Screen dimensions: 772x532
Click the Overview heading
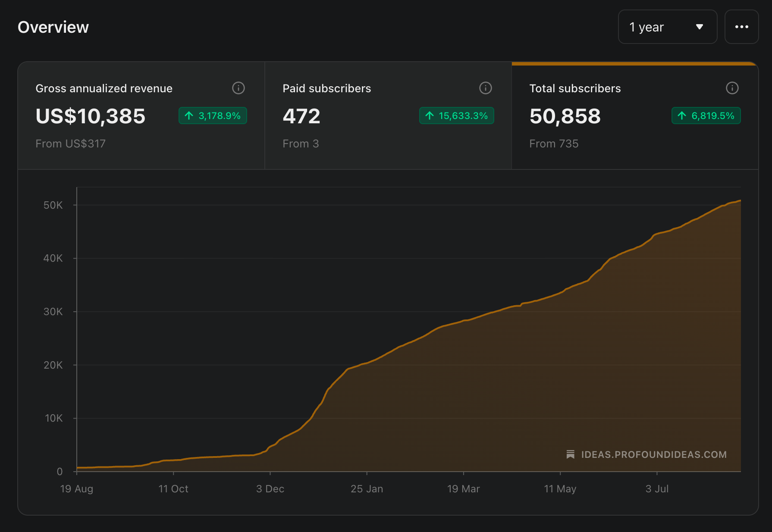53,27
